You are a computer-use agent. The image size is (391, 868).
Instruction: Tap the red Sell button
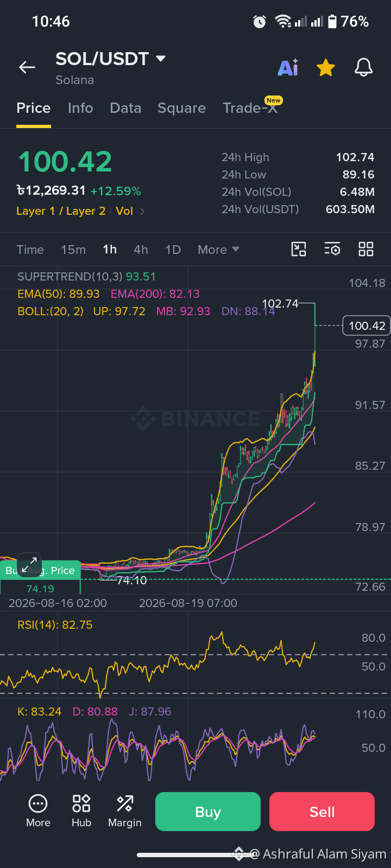pyautogui.click(x=322, y=812)
